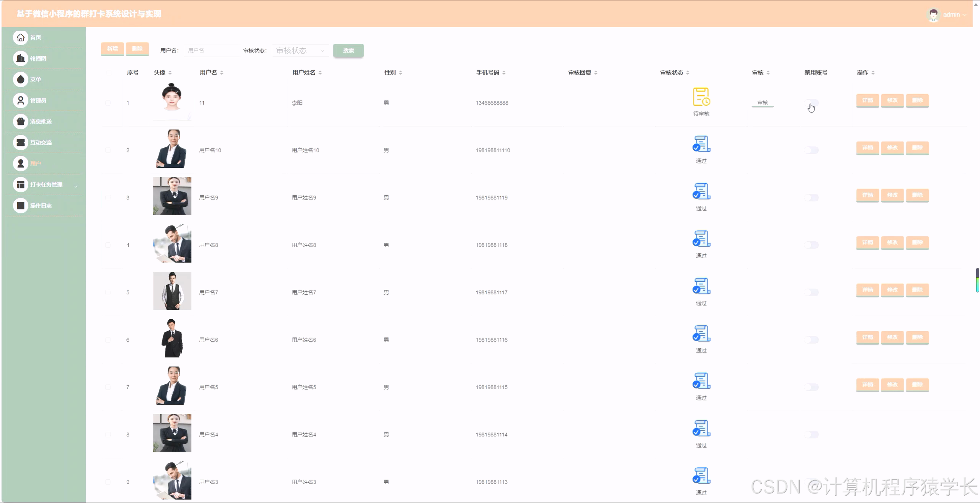The height and width of the screenshot is (503, 980).
Task: Click the operation log (操作日志) icon
Action: (x=21, y=206)
